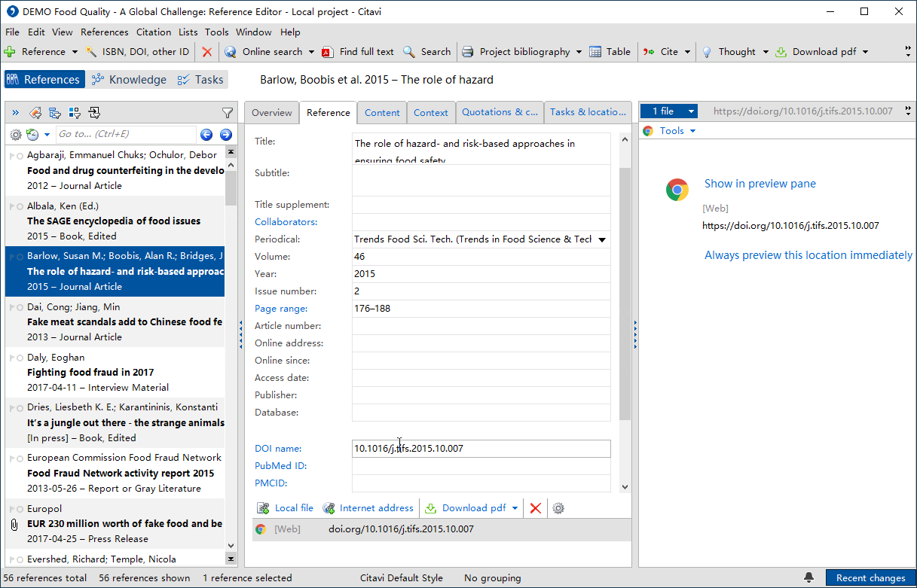The height and width of the screenshot is (588, 917).
Task: Remove location with red X below fields
Action: (536, 508)
